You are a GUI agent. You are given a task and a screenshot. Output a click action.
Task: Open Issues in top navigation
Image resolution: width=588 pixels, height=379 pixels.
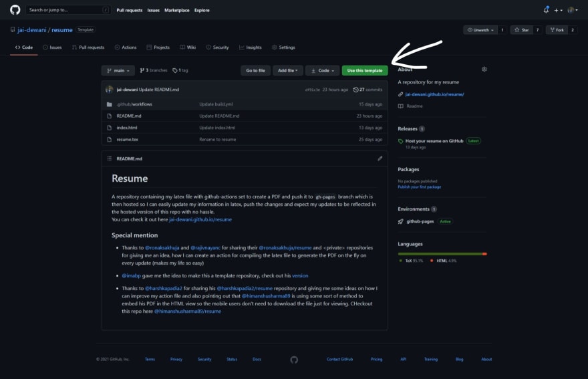point(154,10)
